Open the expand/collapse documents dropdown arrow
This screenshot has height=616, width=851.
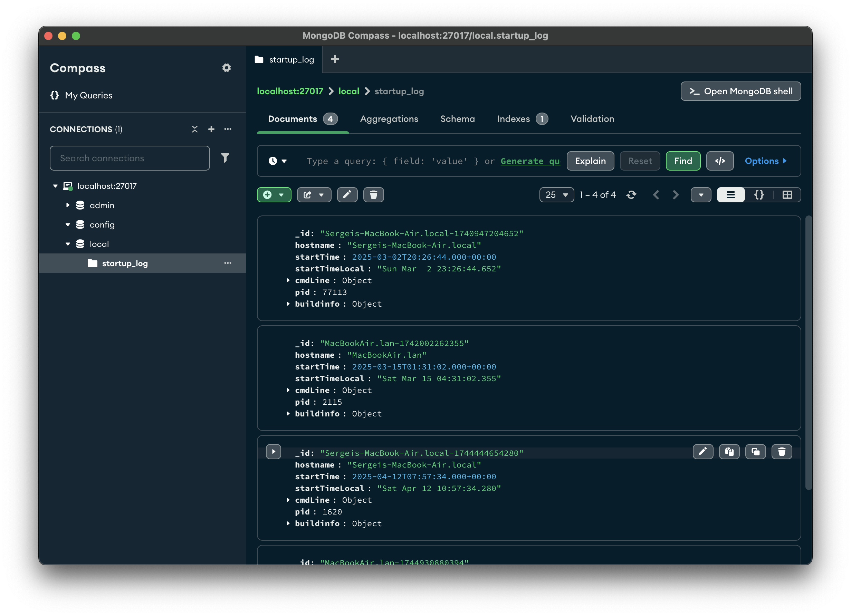(x=700, y=195)
